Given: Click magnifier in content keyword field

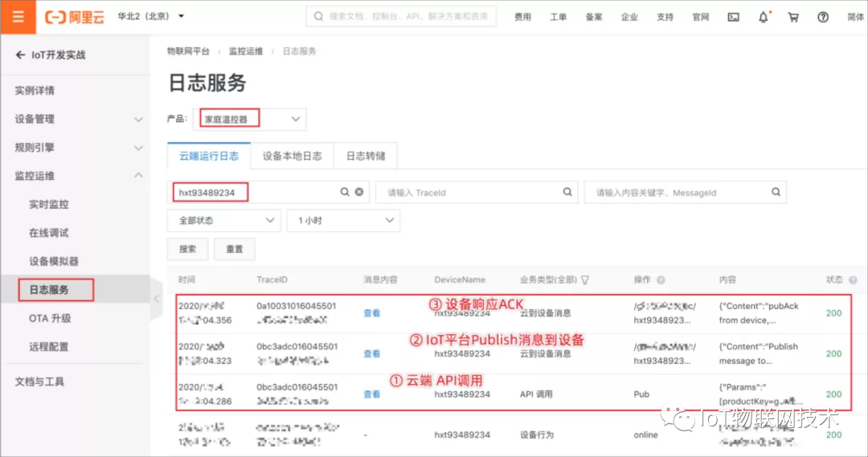Looking at the screenshot, I should pyautogui.click(x=776, y=192).
